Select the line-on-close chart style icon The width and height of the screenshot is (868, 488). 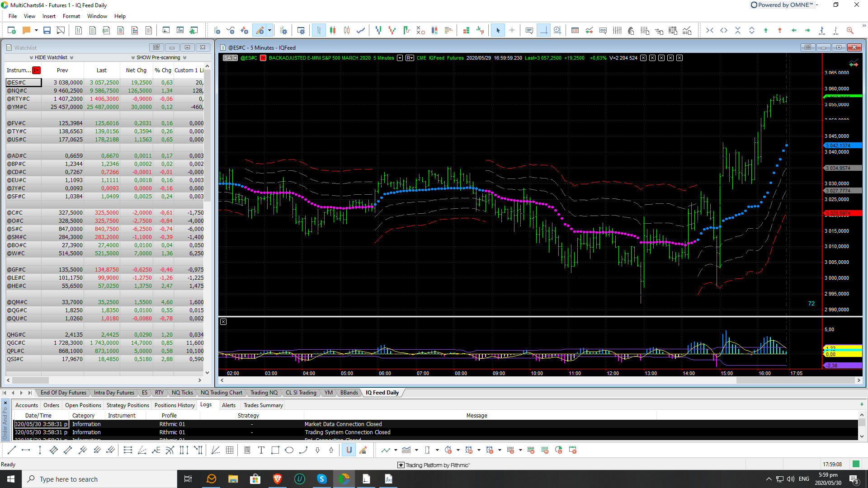(361, 30)
